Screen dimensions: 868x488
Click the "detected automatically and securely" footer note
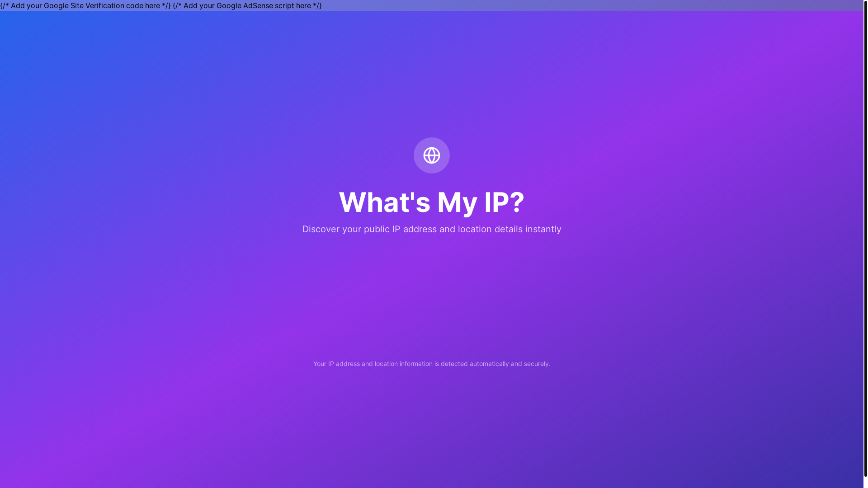click(x=431, y=364)
